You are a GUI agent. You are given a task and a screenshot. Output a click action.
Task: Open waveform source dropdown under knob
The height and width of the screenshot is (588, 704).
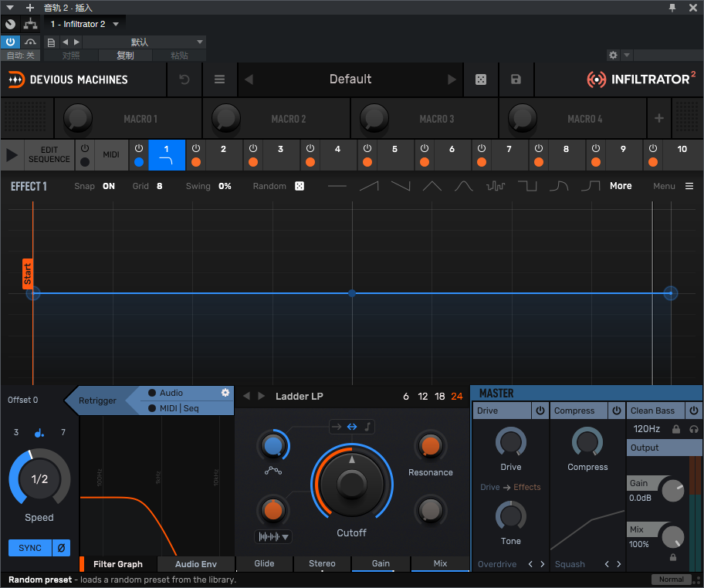click(273, 536)
